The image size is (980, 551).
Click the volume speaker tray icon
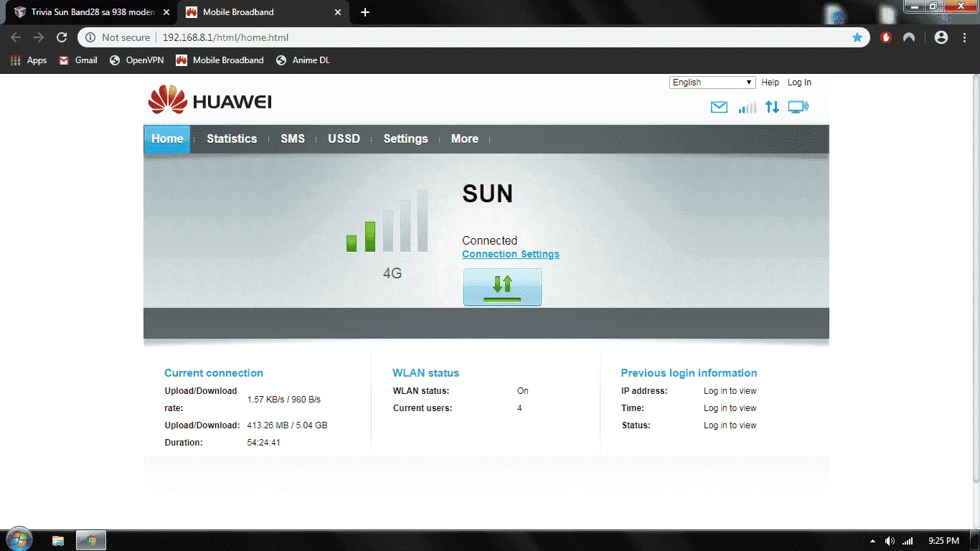point(890,541)
